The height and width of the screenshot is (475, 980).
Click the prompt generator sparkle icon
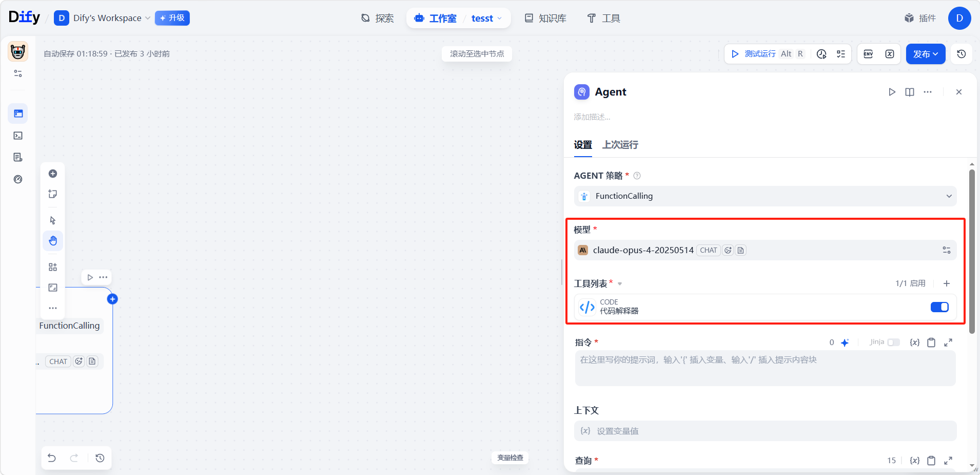click(845, 343)
